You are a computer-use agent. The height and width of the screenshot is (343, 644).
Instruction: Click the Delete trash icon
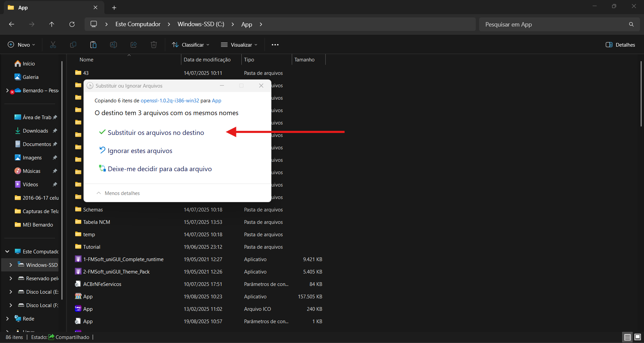[153, 45]
